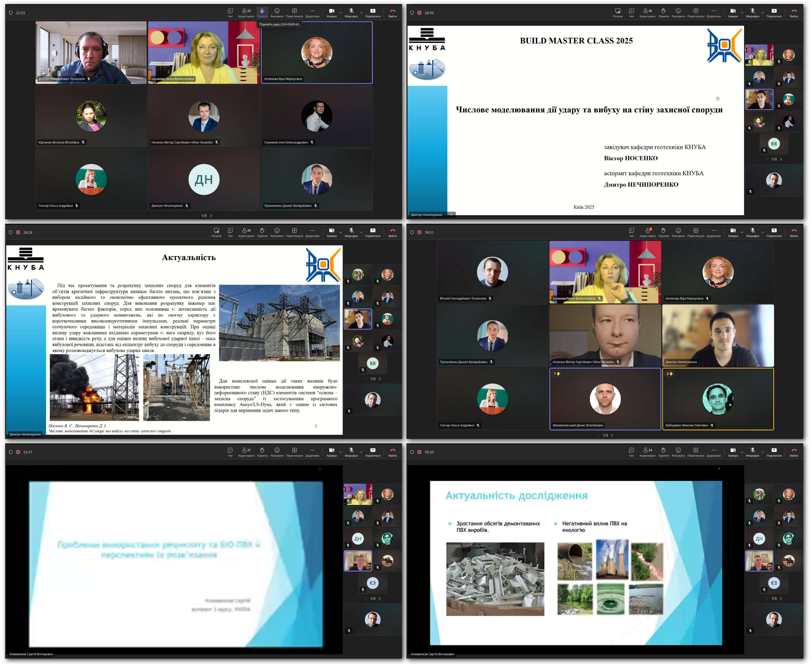The height and width of the screenshot is (664, 812).
Task: Open Реагувати reactions in the 26:50 meeting
Action: click(x=678, y=11)
